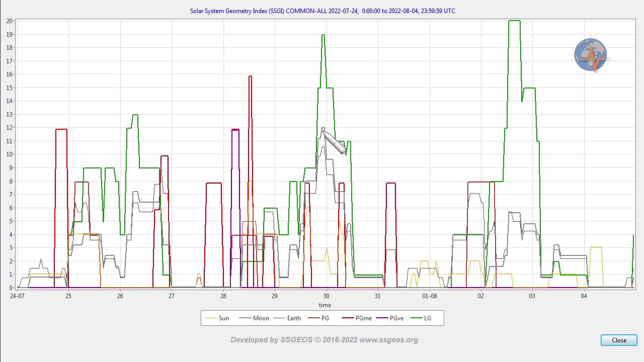Click the x-axis date label '27'
Viewport: 644px width, 362px height.
pos(172,296)
